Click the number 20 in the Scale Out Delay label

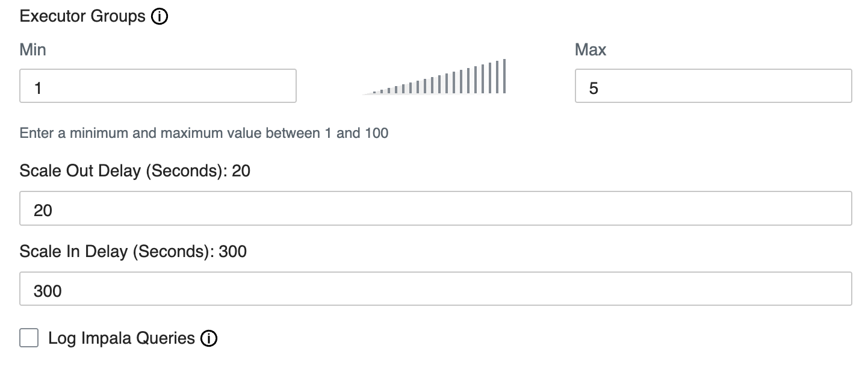click(x=241, y=171)
